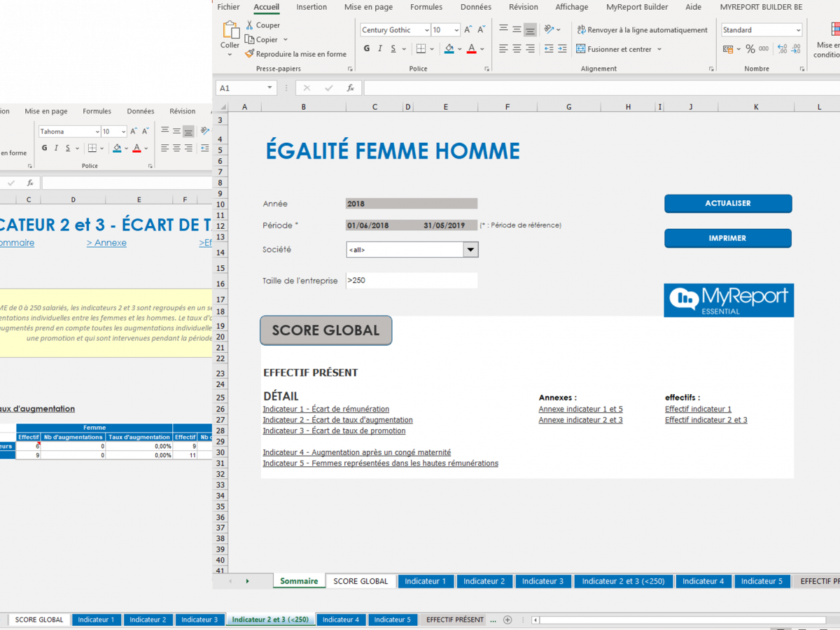Screen dimensions: 840x630
Task: Open Formules tab in front window
Action: click(426, 7)
